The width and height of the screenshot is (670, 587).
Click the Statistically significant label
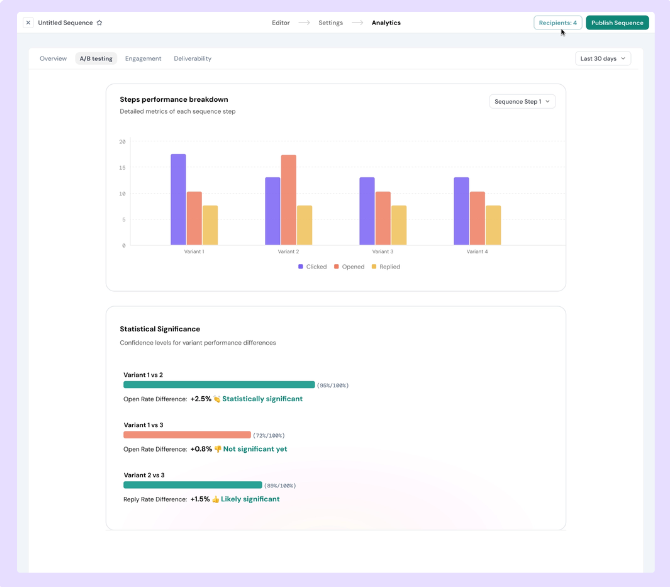pyautogui.click(x=262, y=399)
